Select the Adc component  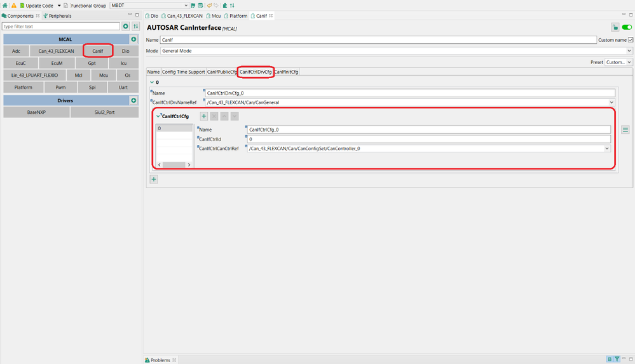pos(16,51)
